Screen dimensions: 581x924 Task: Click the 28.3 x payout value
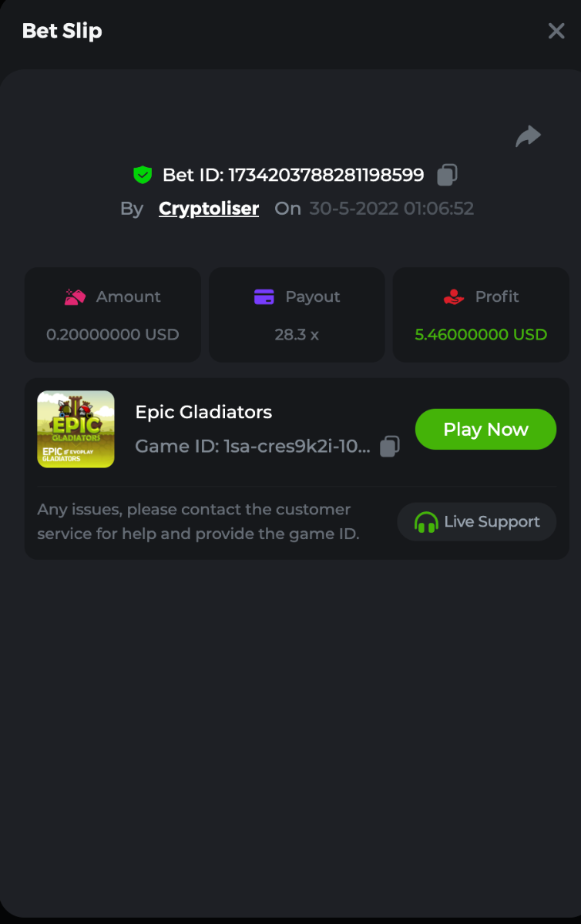click(297, 335)
